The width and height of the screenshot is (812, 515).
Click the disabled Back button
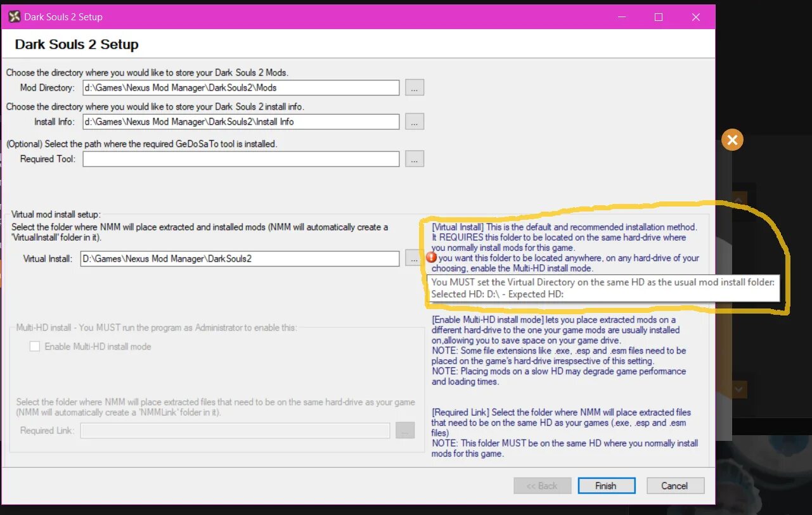click(x=542, y=486)
